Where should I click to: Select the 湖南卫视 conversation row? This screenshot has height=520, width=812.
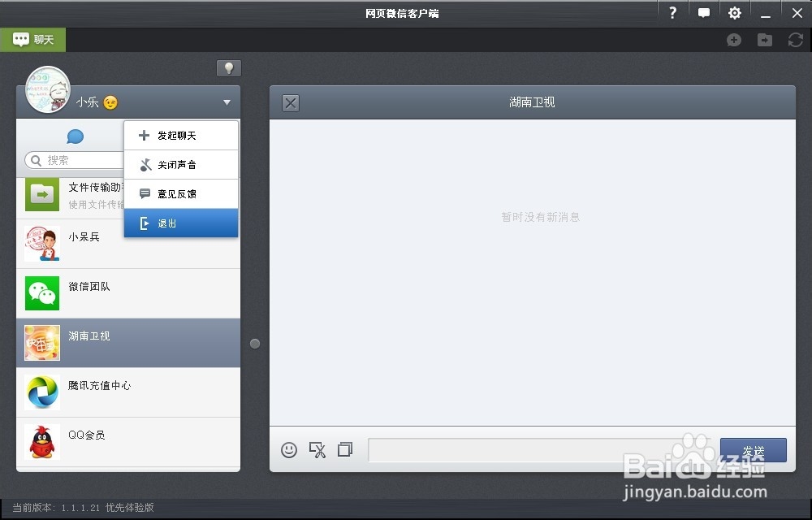click(128, 343)
